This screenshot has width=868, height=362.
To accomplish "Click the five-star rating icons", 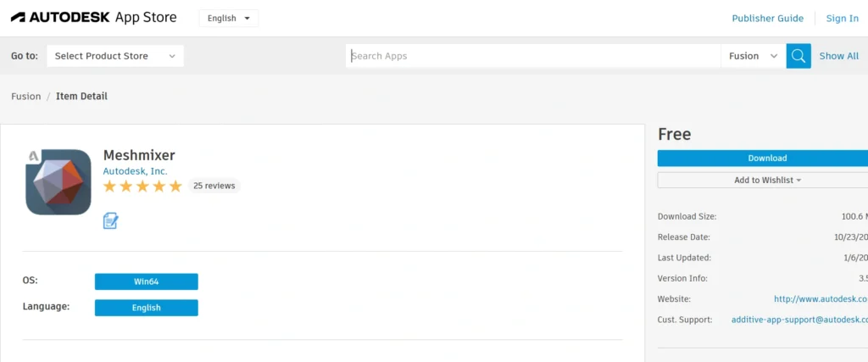I will (x=142, y=186).
